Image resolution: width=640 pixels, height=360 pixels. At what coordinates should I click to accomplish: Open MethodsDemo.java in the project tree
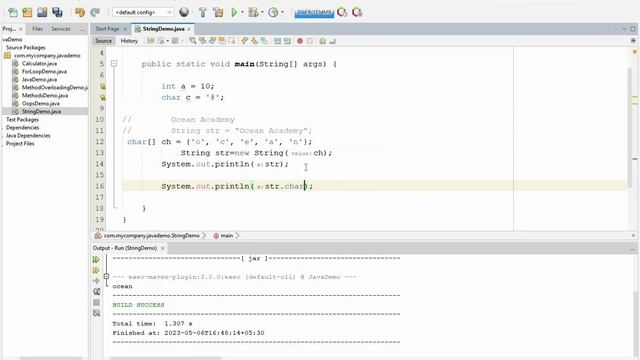pyautogui.click(x=45, y=96)
